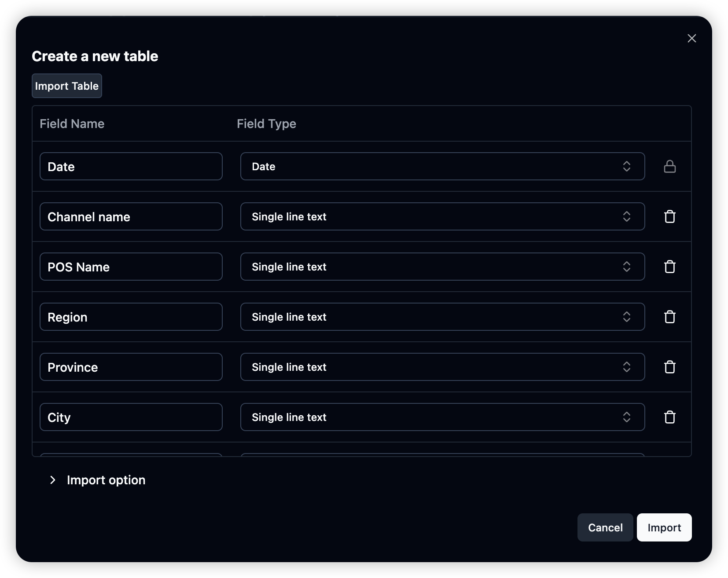Image resolution: width=728 pixels, height=578 pixels.
Task: Focus the Date field name input
Action: 131,166
